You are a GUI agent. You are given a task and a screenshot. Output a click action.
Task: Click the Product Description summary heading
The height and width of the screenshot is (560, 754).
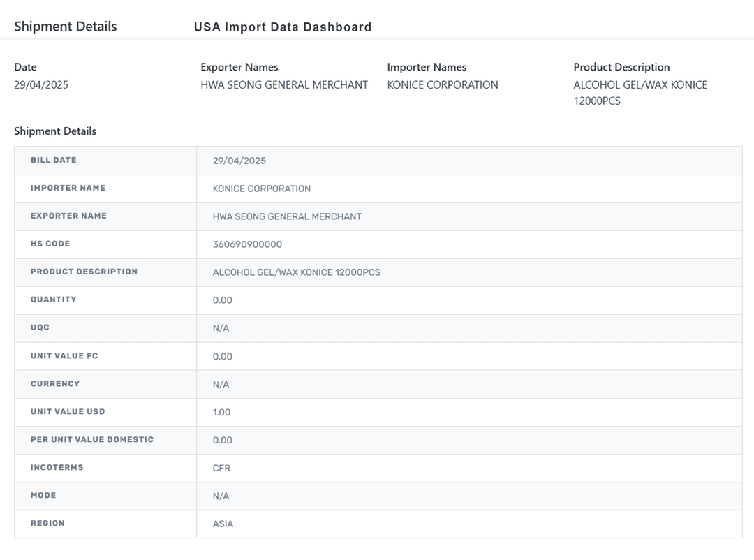tap(621, 67)
